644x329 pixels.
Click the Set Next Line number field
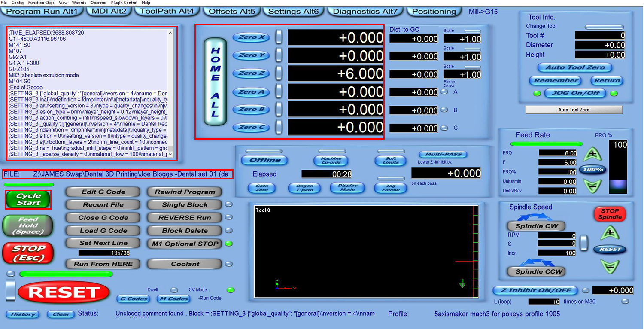[103, 253]
